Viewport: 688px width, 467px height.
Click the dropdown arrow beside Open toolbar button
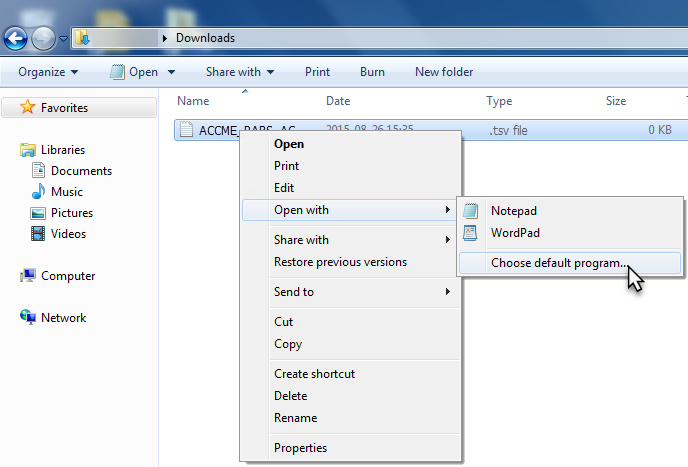(171, 72)
